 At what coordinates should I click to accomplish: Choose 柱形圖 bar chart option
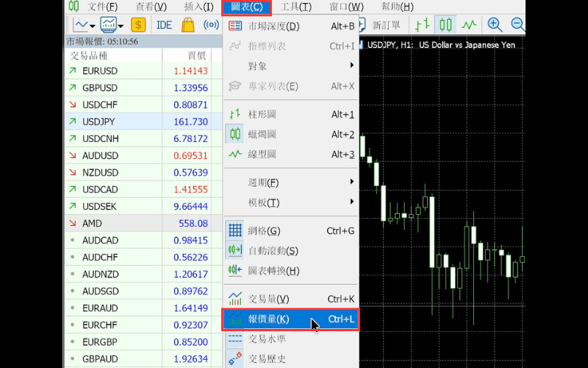coord(291,114)
